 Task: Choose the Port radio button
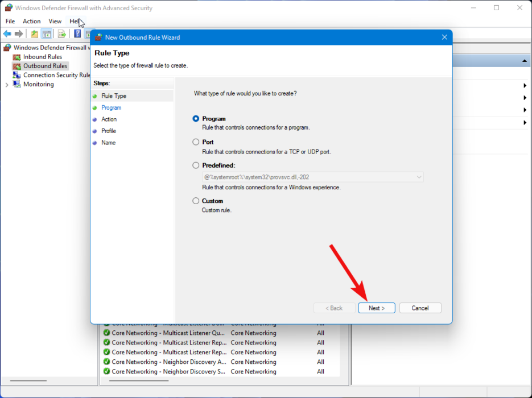coord(196,142)
